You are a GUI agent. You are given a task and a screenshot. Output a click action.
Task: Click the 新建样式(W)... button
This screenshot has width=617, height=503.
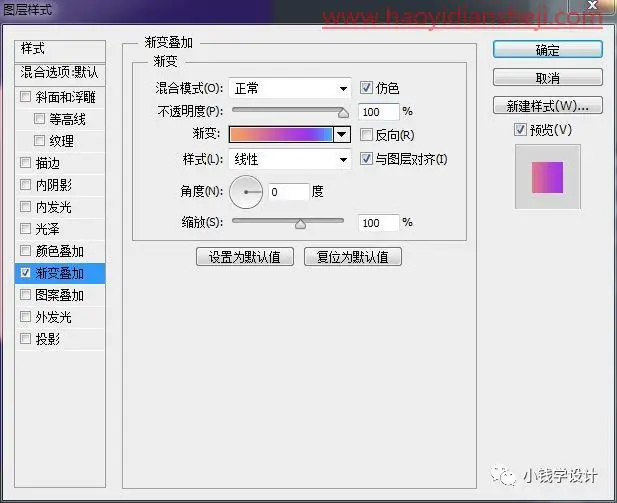(548, 105)
